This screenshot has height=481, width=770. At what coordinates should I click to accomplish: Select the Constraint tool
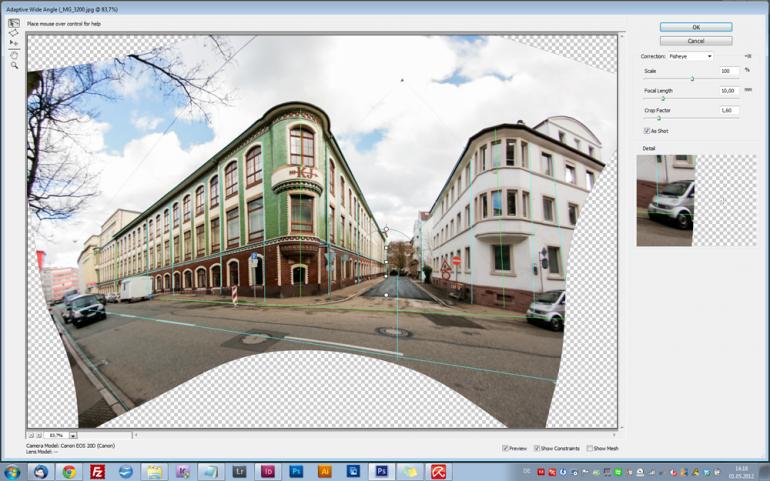(x=14, y=23)
